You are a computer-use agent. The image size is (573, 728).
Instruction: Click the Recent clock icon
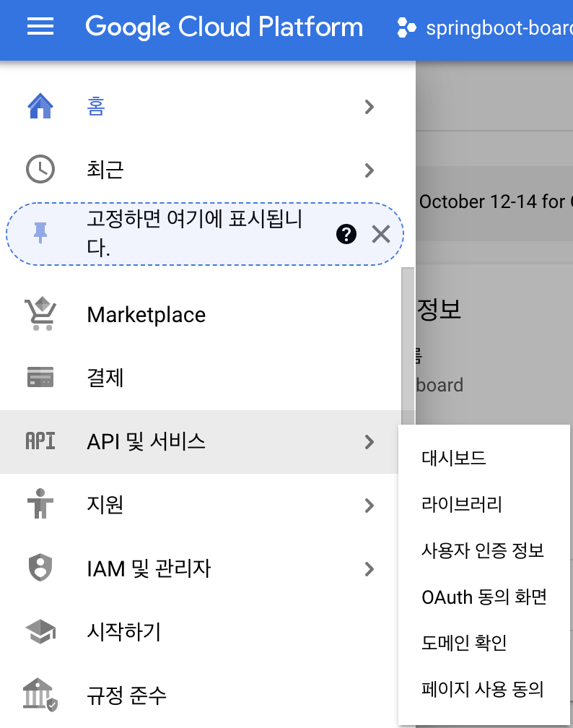[x=40, y=169]
